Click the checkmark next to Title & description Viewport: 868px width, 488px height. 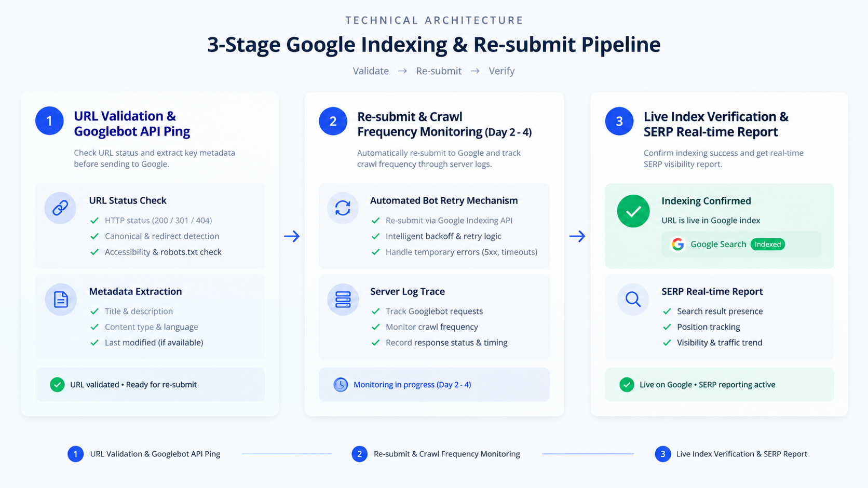94,311
